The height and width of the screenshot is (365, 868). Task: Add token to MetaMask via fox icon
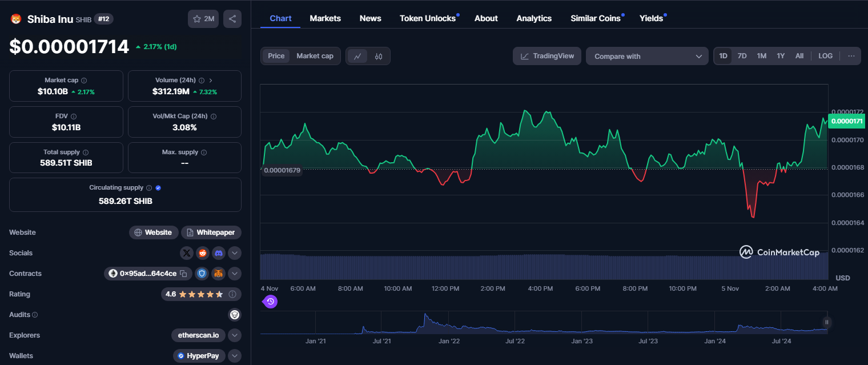coord(219,274)
